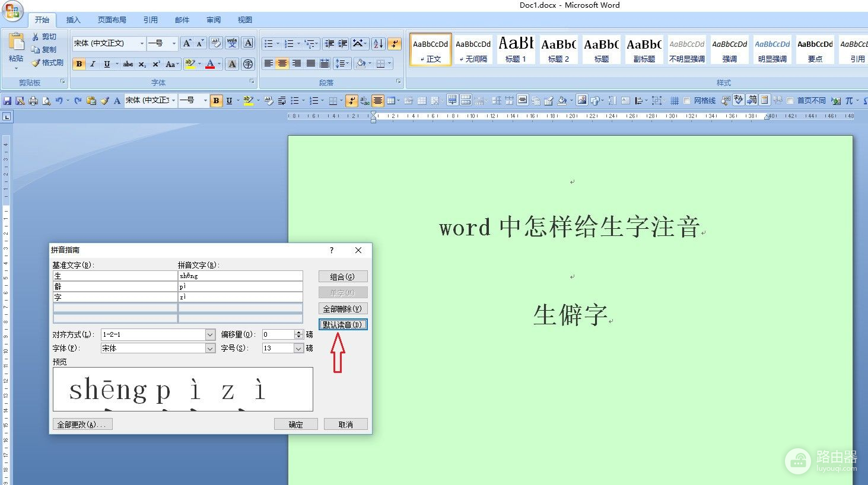Enable the 网格线 gridlines checkbox
This screenshot has height=485, width=868.
tap(687, 101)
